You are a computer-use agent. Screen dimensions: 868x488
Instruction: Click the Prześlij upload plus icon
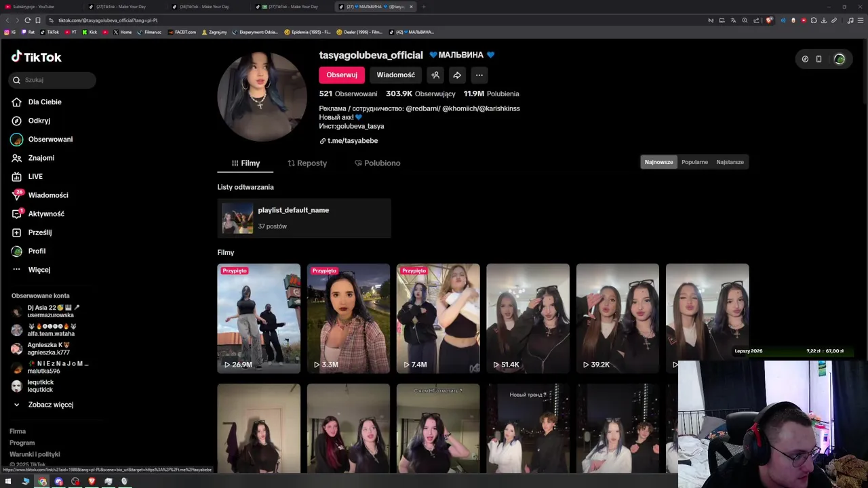[x=16, y=232]
